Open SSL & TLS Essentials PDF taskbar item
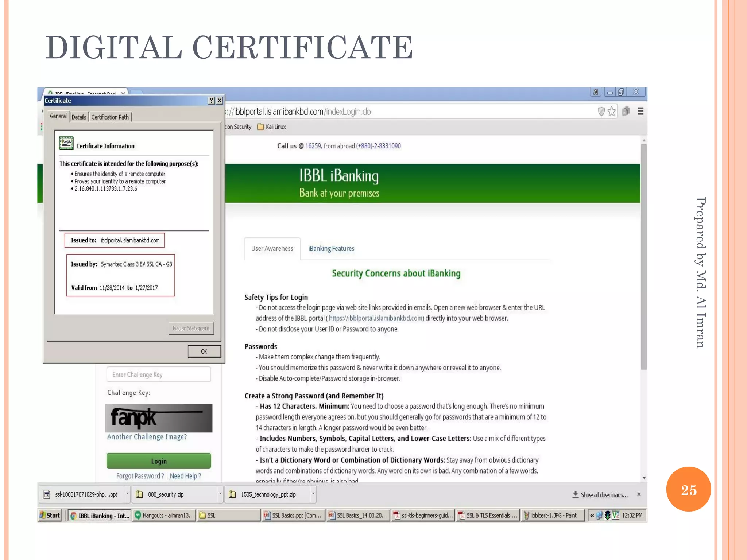 (x=488, y=516)
